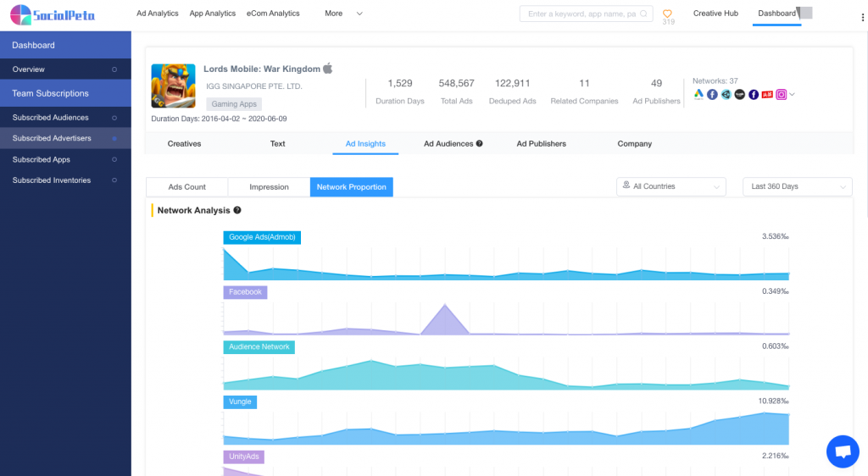Switch to the Ad Publishers tab
The image size is (868, 476).
click(x=542, y=144)
